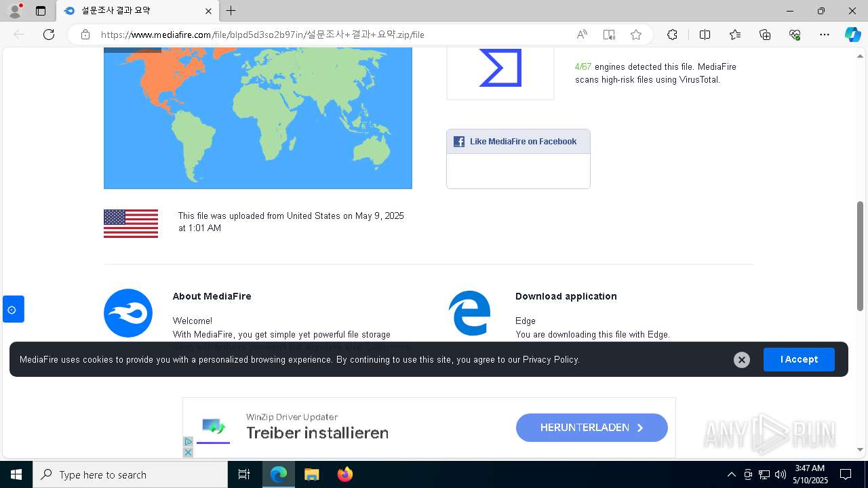Open Collections icon
The height and width of the screenshot is (488, 868).
[765, 35]
